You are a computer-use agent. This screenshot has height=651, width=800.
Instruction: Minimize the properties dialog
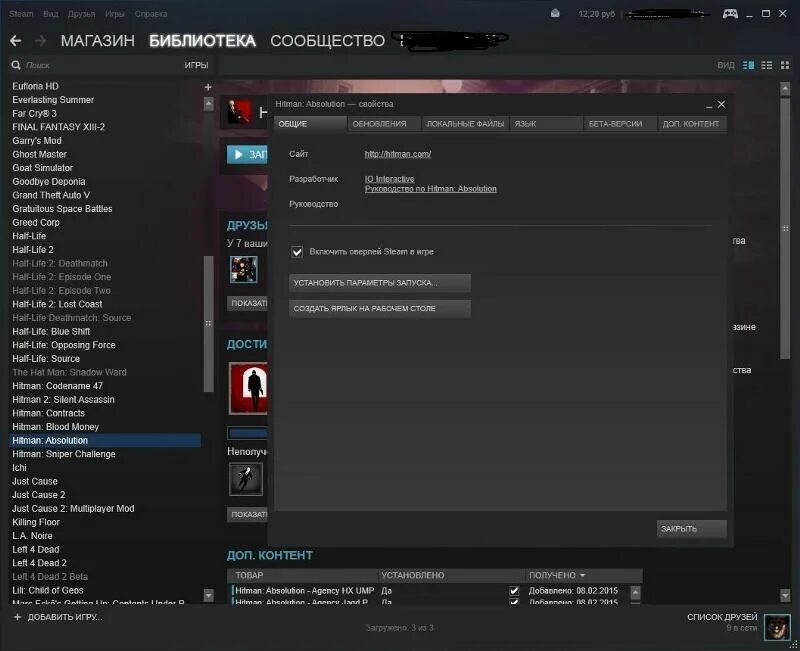709,105
